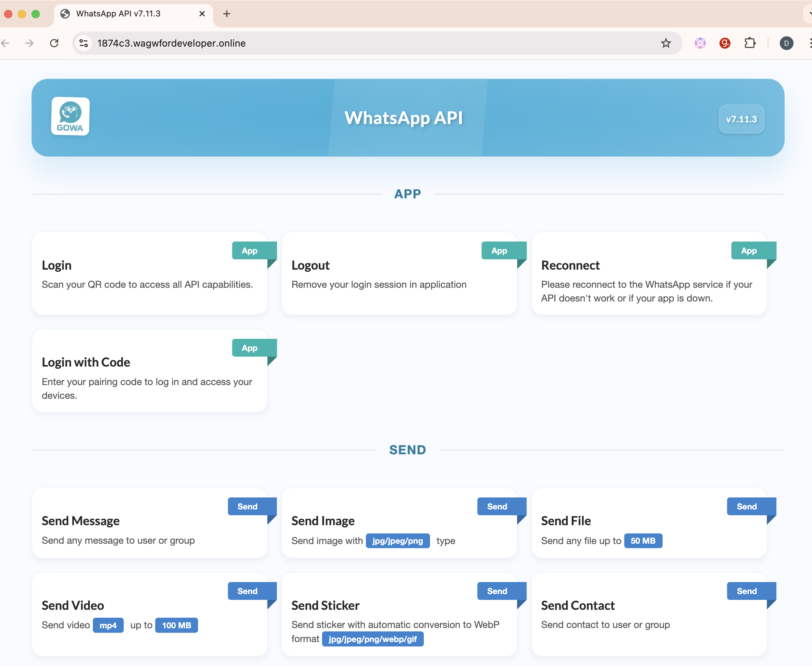The width and height of the screenshot is (812, 666).
Task: Open the Chrome profile avatar
Action: [787, 43]
